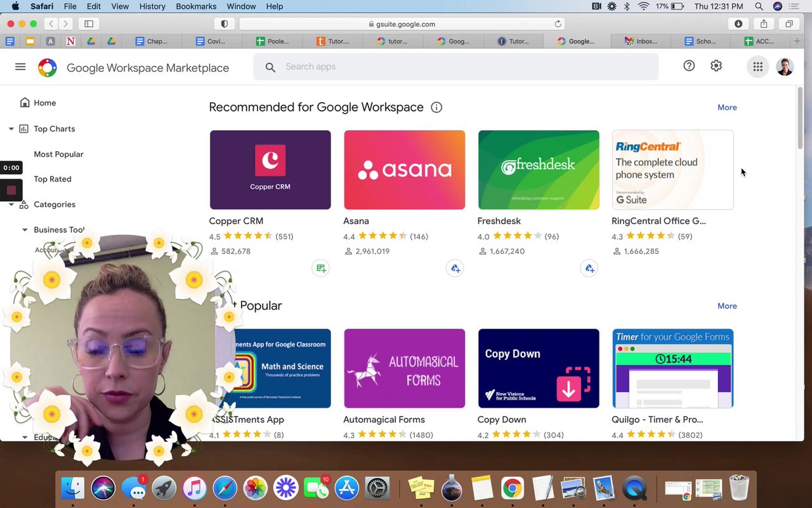Viewport: 812px width, 508px height.
Task: Open the Quilgo Timer app thumbnail
Action: coord(672,368)
